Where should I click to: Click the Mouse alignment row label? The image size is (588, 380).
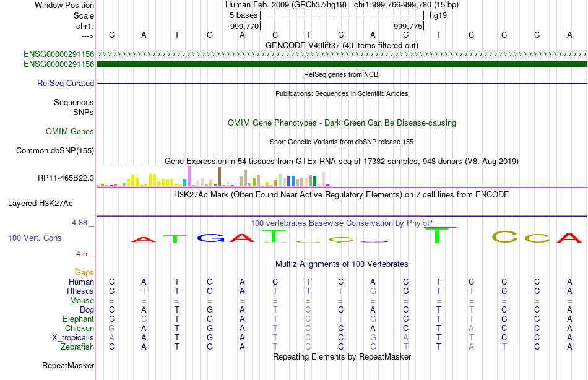click(82, 301)
